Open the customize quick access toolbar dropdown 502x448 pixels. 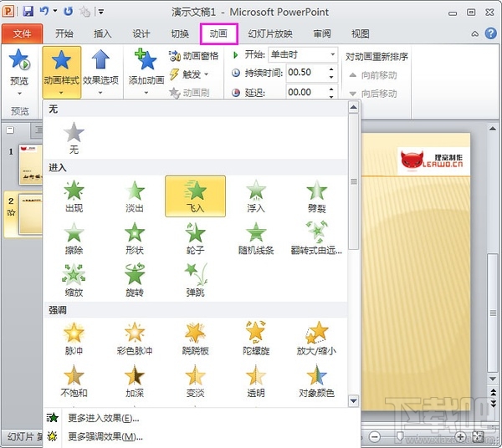[x=101, y=12]
